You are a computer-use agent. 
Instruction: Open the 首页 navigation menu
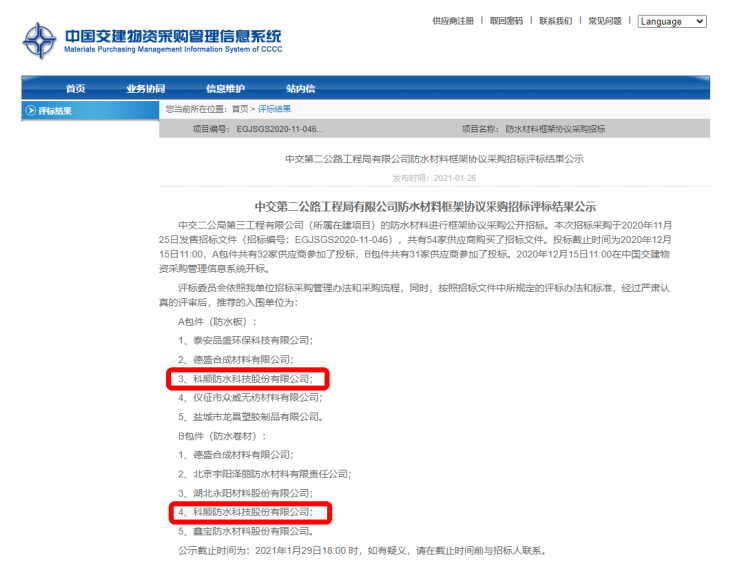[x=75, y=89]
